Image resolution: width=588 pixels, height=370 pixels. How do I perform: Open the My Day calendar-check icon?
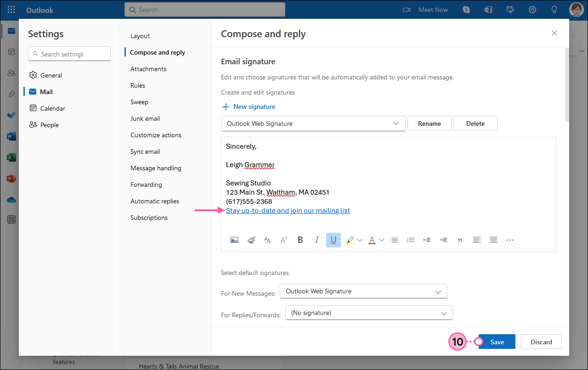point(510,10)
